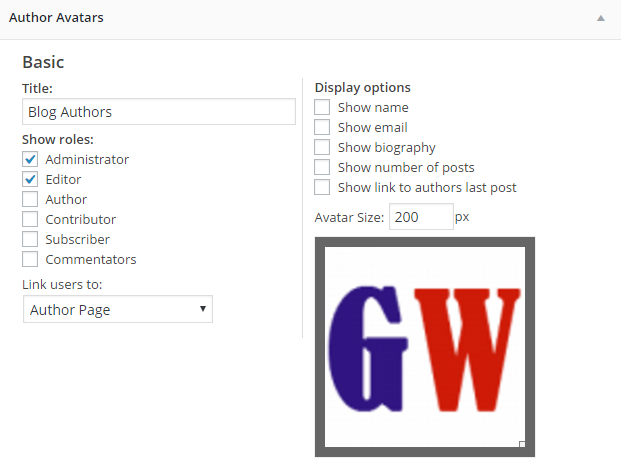Image resolution: width=621 pixels, height=467 pixels.
Task: Tick the Subscriber role checkbox
Action: coord(30,239)
